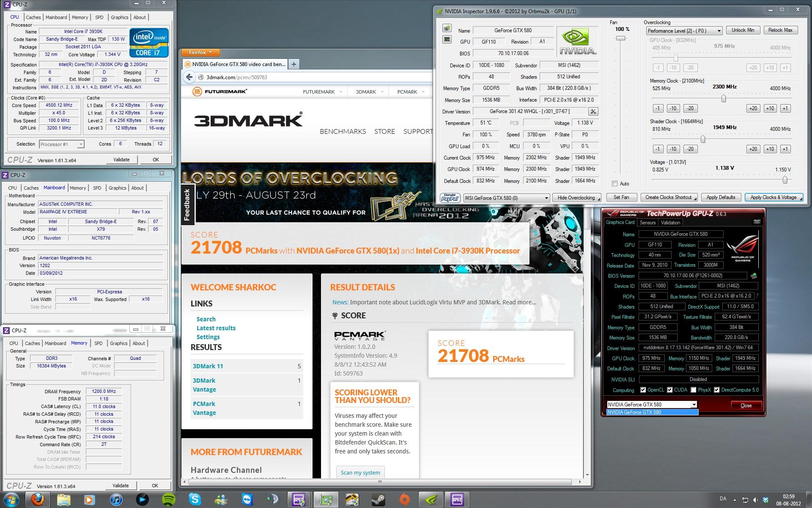812x508 pixels.
Task: Click the fan speed slider handle
Action: [620, 39]
